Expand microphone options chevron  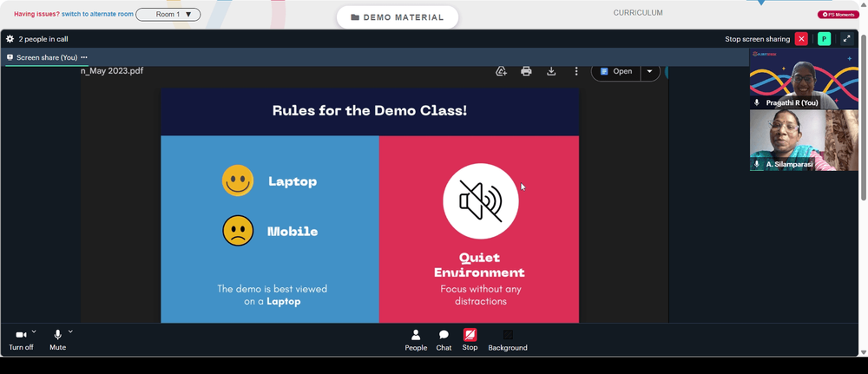(x=70, y=331)
